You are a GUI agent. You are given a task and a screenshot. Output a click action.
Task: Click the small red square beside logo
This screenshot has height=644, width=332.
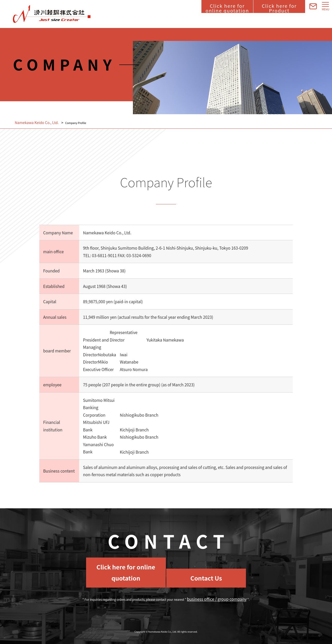tap(89, 17)
